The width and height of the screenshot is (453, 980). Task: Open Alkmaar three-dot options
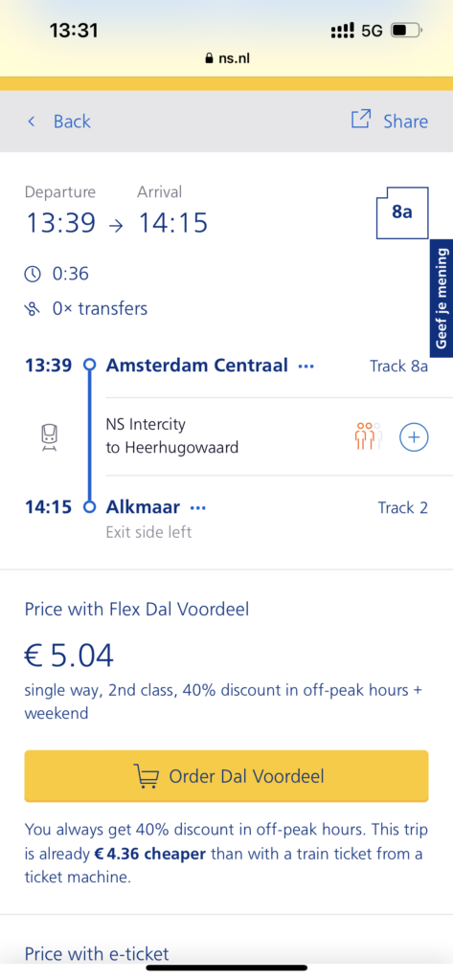197,508
